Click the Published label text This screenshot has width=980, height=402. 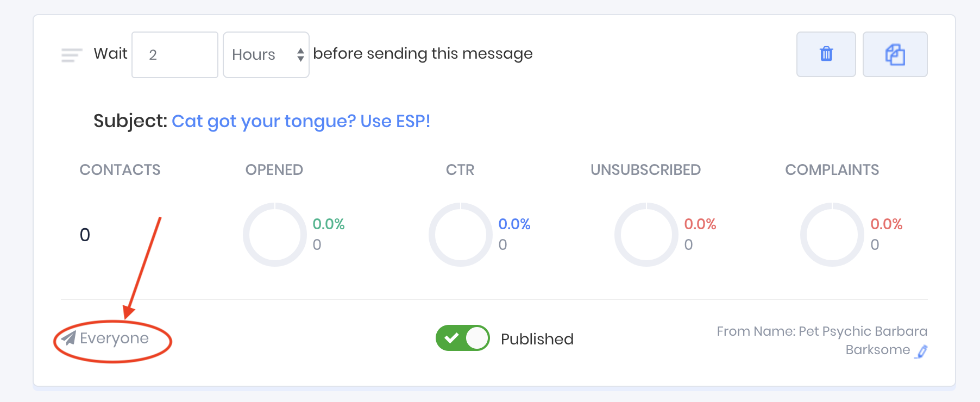tap(537, 339)
